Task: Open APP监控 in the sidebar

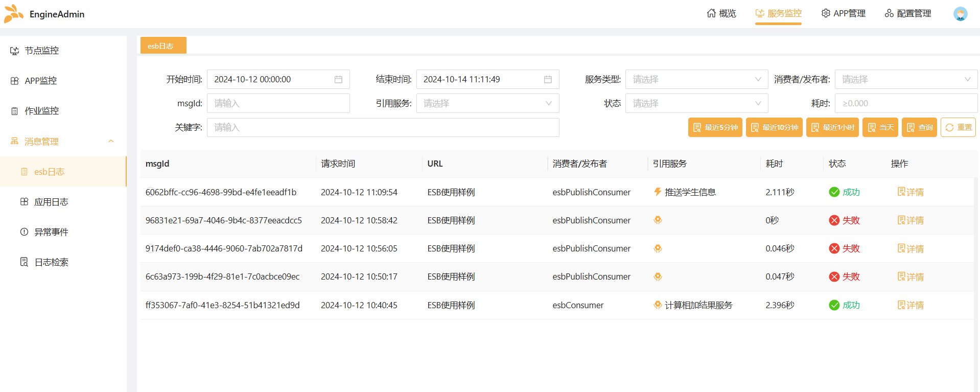Action: point(63,81)
